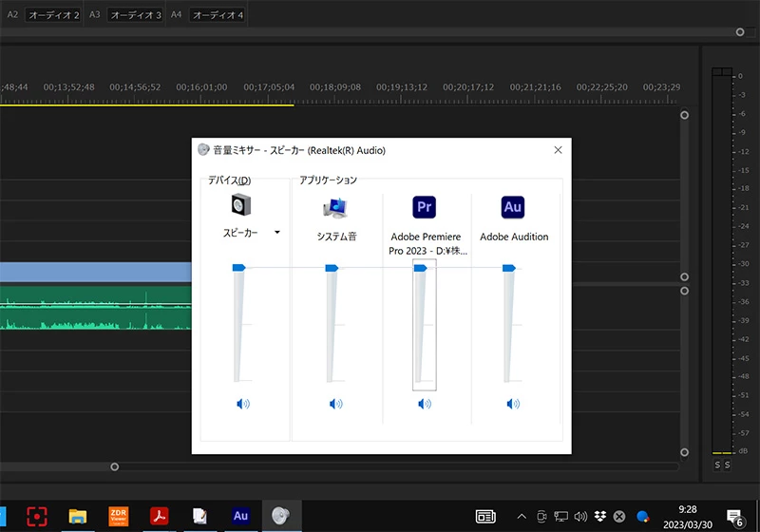Screen dimensions: 760x532
Task: Open the notepad document app in taskbar
Action: (x=199, y=516)
